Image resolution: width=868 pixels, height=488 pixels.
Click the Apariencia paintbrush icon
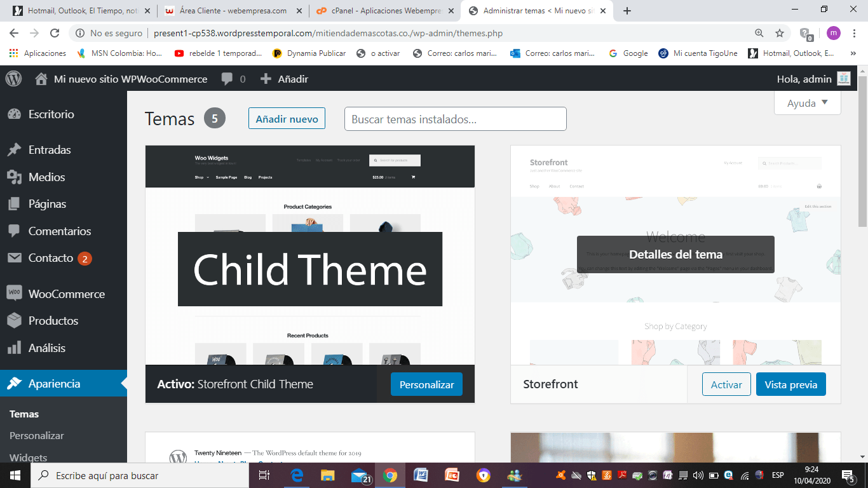pyautogui.click(x=14, y=384)
